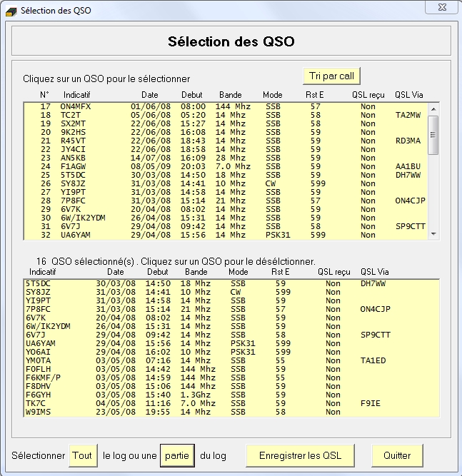This screenshot has width=462, height=476.
Task: Click the upper QSO list scrollbar thumb
Action: [x=433, y=135]
